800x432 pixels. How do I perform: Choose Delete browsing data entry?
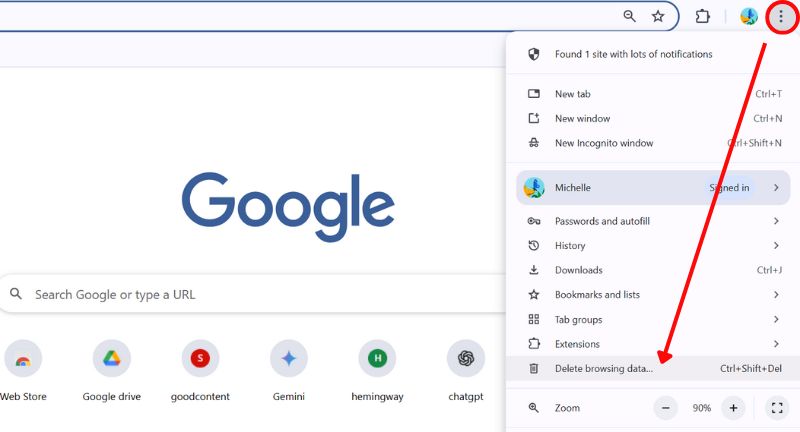coord(653,368)
